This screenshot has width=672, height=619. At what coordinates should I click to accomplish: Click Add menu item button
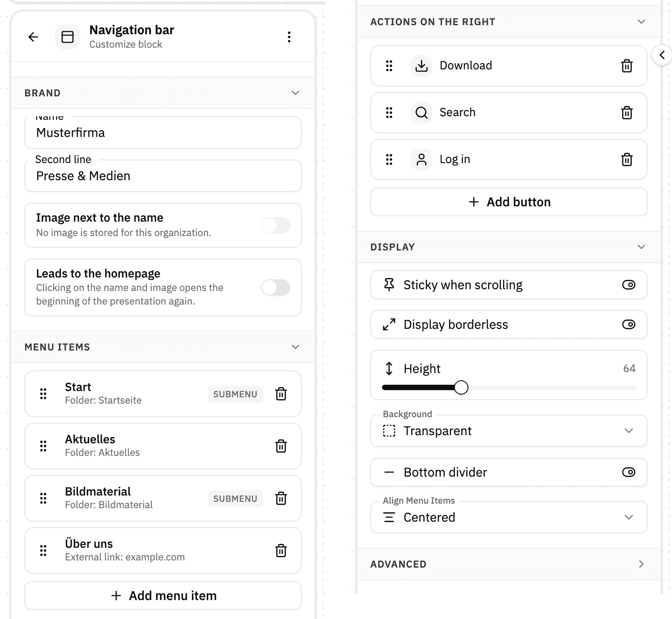point(163,596)
